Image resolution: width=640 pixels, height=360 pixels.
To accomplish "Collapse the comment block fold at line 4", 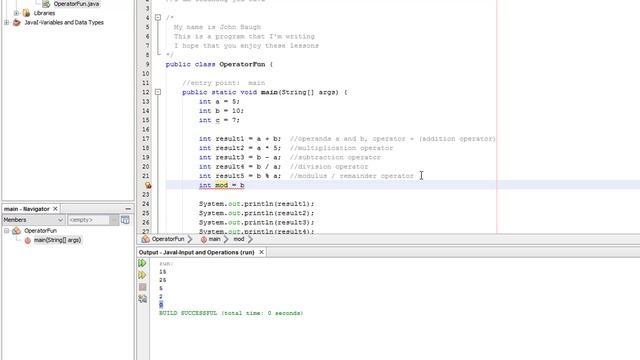I will (158, 18).
